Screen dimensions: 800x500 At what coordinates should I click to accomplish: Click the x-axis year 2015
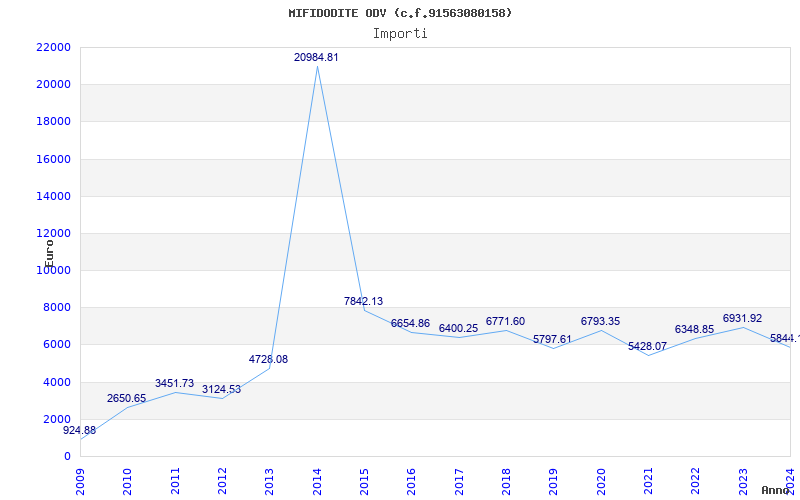point(364,482)
